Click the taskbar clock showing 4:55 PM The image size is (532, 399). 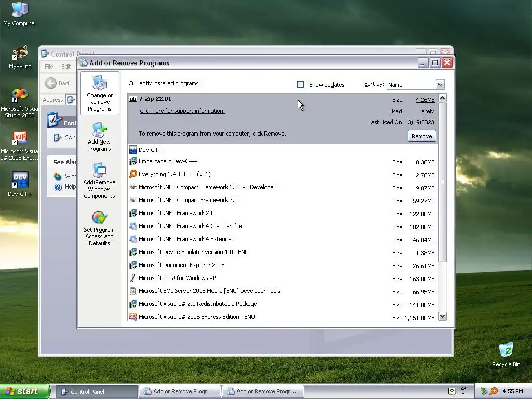512,392
